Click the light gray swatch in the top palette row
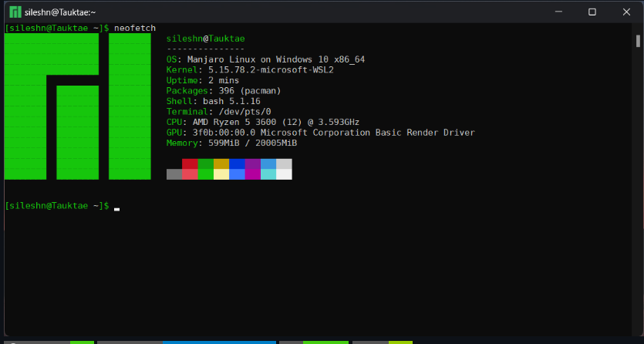This screenshot has width=644, height=344. [285, 164]
